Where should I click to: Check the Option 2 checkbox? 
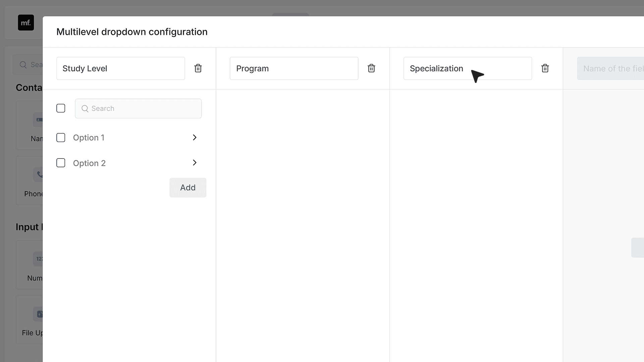point(61,163)
